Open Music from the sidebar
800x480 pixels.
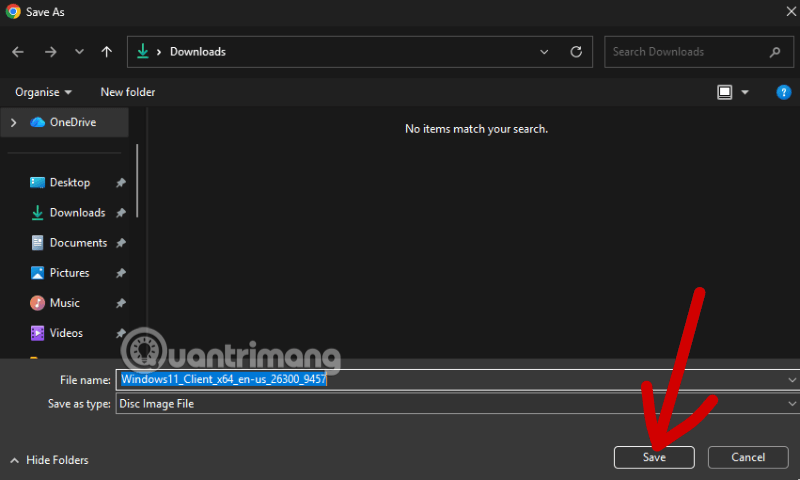[x=65, y=303]
